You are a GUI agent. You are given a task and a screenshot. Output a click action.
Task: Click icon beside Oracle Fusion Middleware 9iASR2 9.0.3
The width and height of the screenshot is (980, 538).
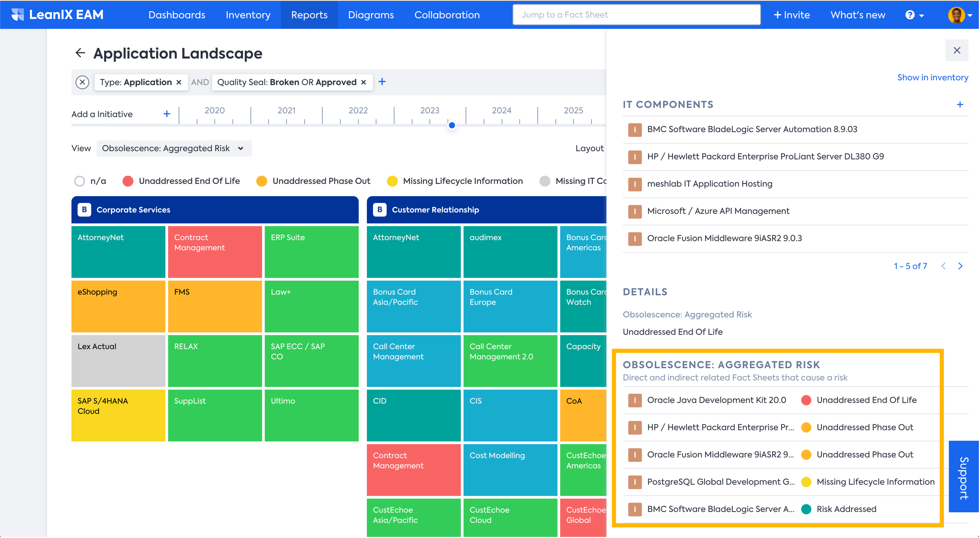(x=635, y=238)
